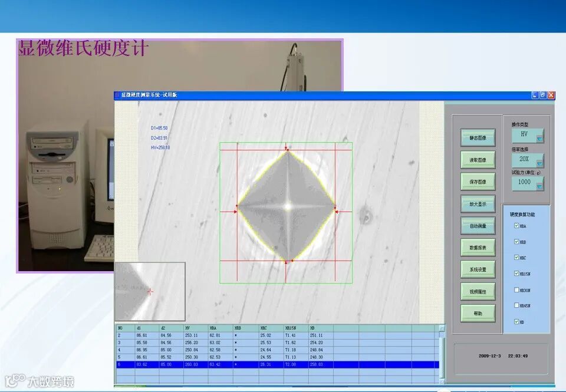Click the magnified corner preview thumbnail
566x392 pixels.
(x=150, y=292)
